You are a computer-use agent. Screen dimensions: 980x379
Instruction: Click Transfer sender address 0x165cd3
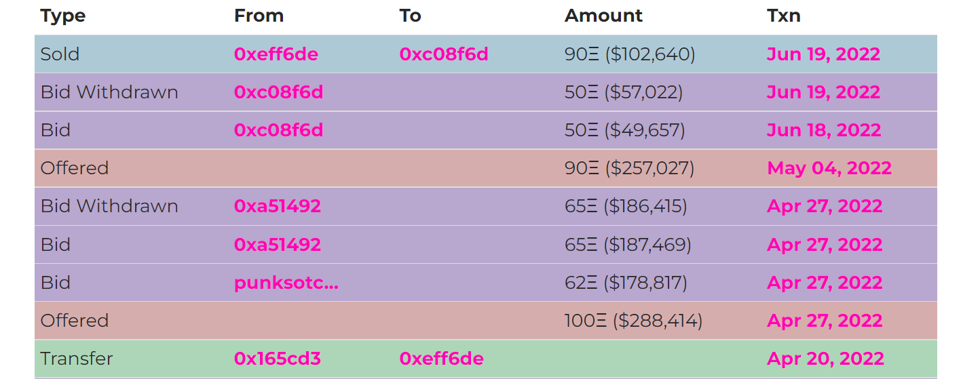[x=277, y=359]
